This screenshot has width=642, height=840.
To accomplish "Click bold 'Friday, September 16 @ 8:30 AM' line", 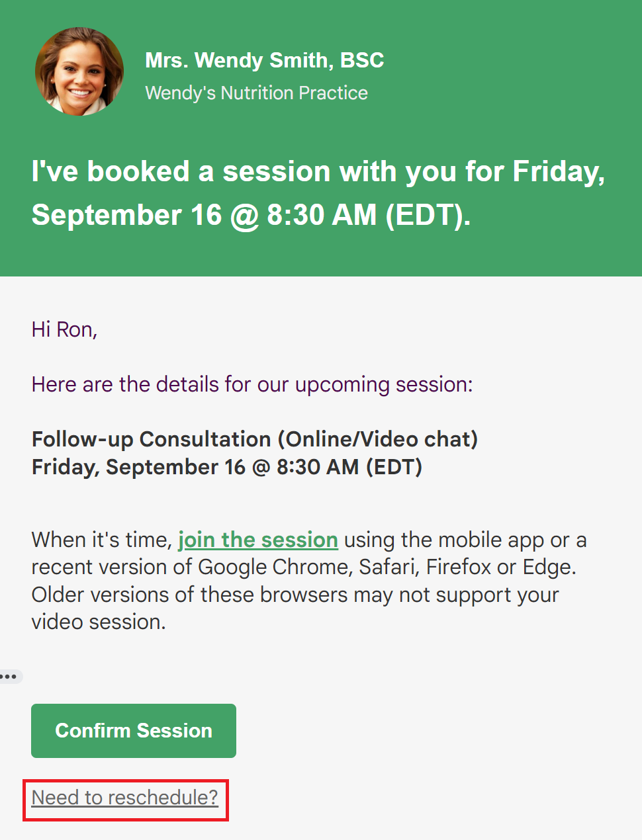I will [227, 467].
